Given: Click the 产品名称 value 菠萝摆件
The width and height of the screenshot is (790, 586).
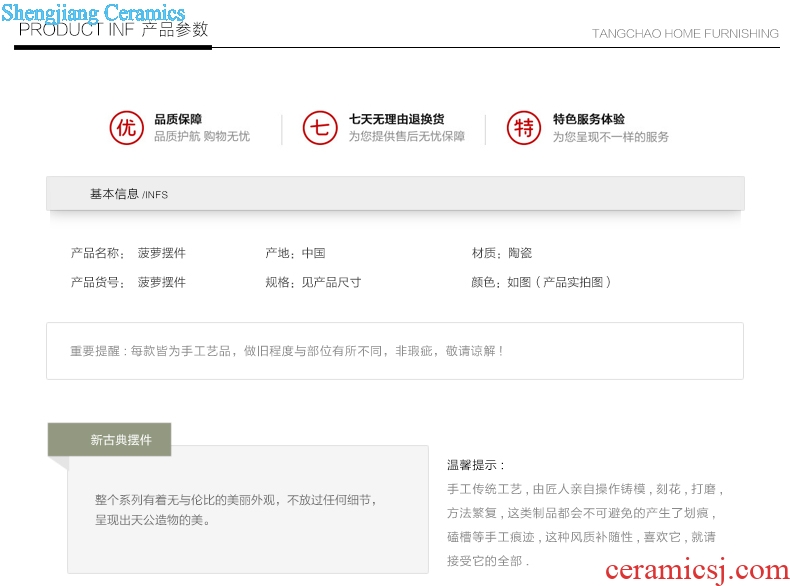Looking at the screenshot, I should click(162, 254).
